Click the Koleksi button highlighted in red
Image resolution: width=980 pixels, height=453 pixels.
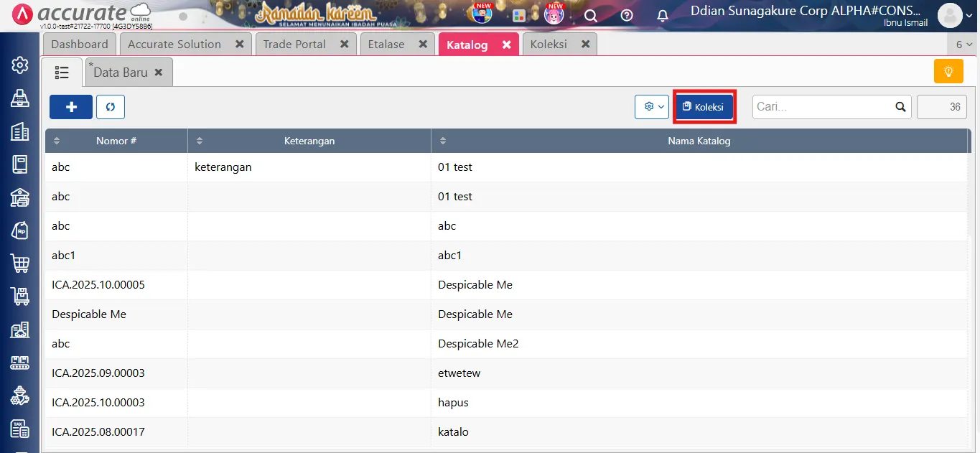click(704, 106)
